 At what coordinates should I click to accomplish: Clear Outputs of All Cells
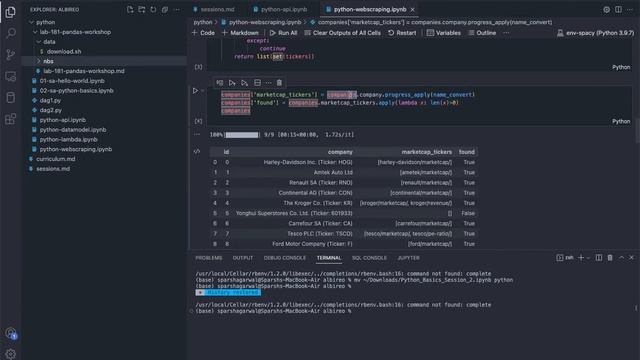coord(342,33)
